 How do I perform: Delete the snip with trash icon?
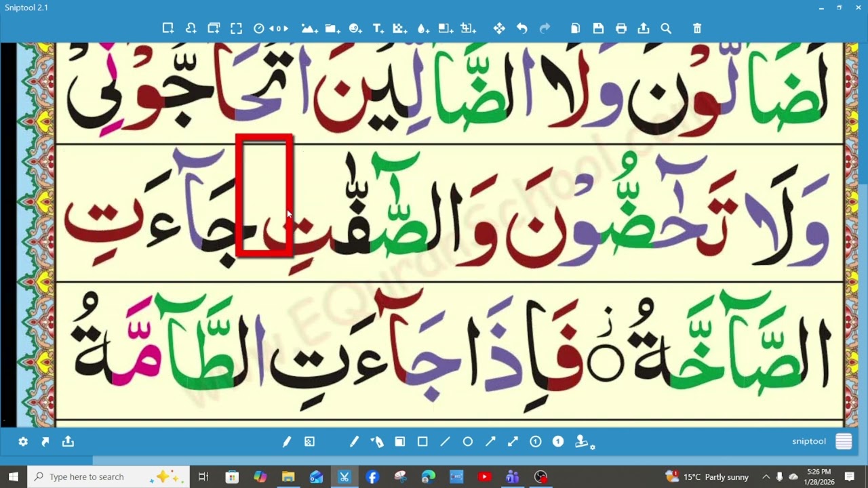pyautogui.click(x=697, y=28)
